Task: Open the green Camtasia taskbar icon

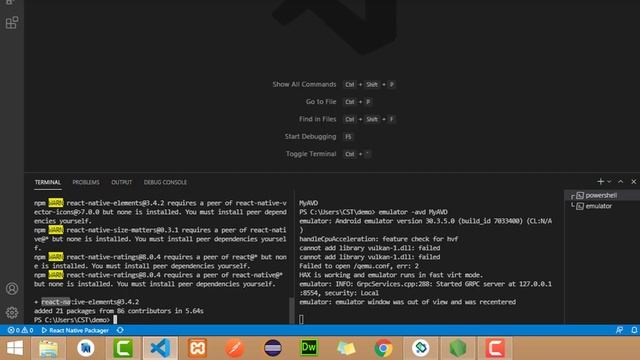Action: tap(123, 348)
